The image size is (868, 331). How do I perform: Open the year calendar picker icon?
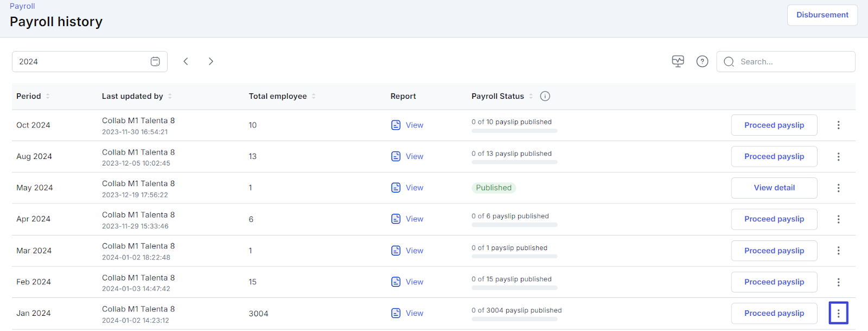coord(155,61)
